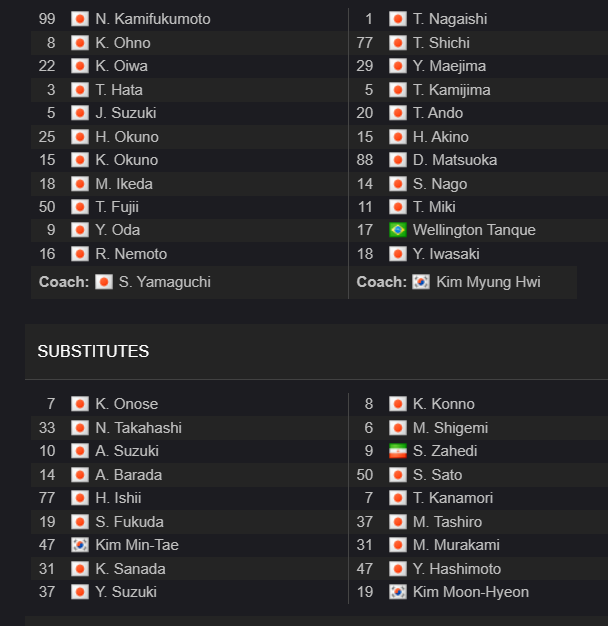The image size is (608, 626).
Task: Click the Japan flag beside coach S. Yamaguchi
Action: tap(104, 282)
